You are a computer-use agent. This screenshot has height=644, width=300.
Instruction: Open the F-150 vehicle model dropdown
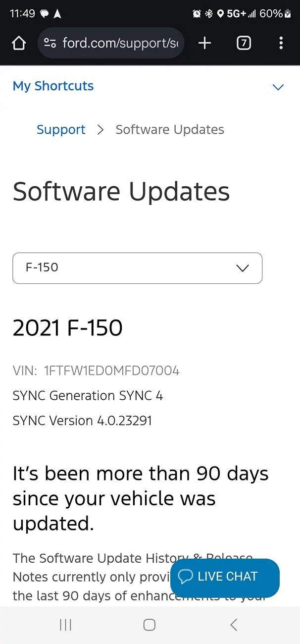[x=137, y=268]
